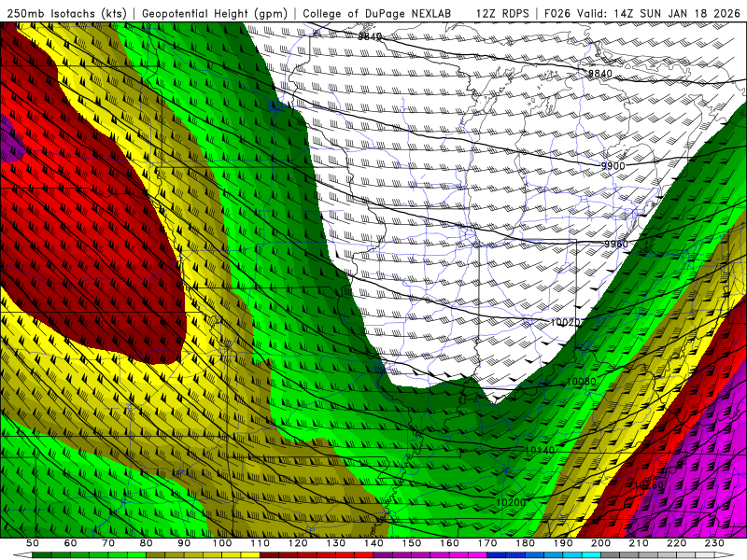Click the 9960 height contour label
Viewport: 747px width, 560px height.
[616, 244]
